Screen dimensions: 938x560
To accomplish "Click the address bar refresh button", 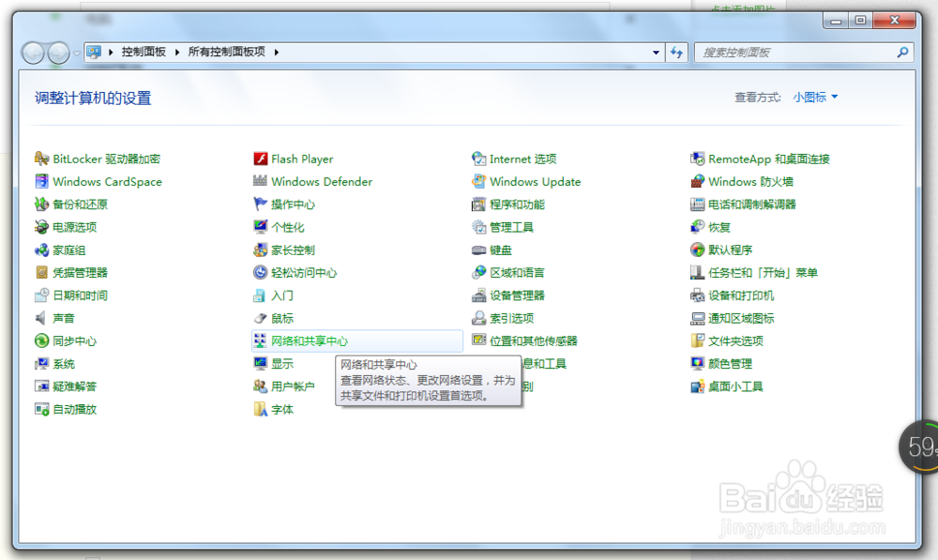I will [x=676, y=52].
